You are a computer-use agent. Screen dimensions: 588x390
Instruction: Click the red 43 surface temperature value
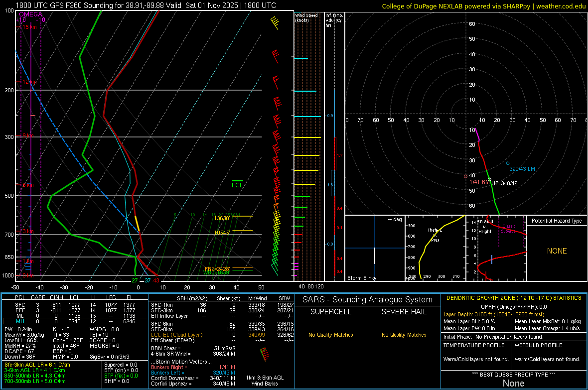[x=156, y=280]
